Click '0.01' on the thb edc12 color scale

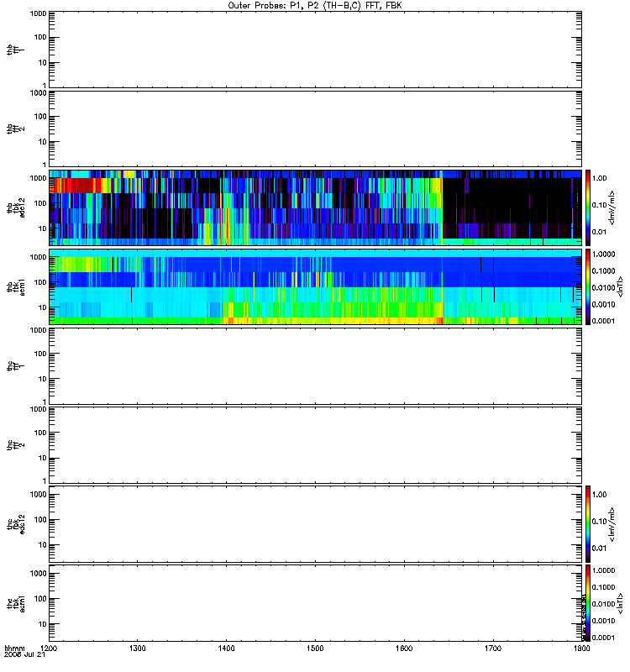click(x=599, y=232)
